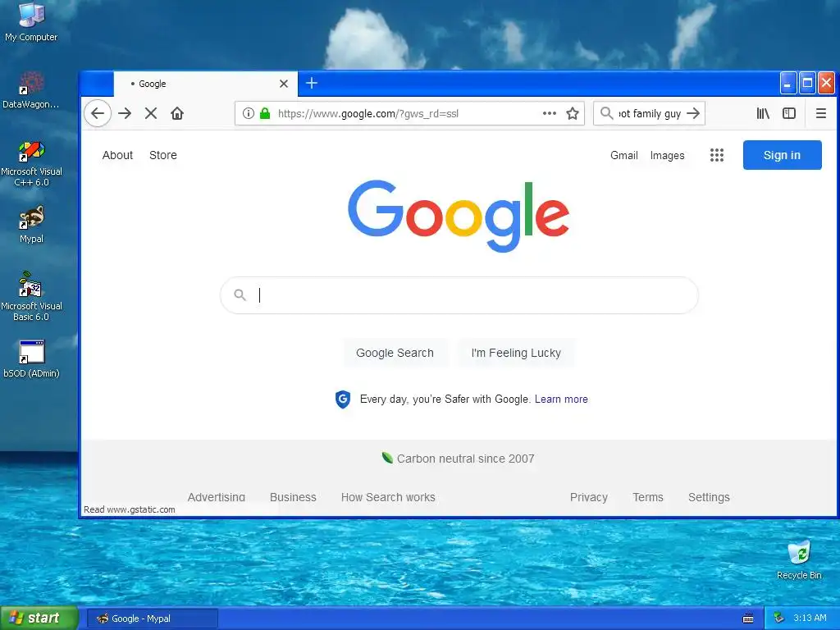Click the green padlock security icon
840x630 pixels.
pyautogui.click(x=265, y=113)
